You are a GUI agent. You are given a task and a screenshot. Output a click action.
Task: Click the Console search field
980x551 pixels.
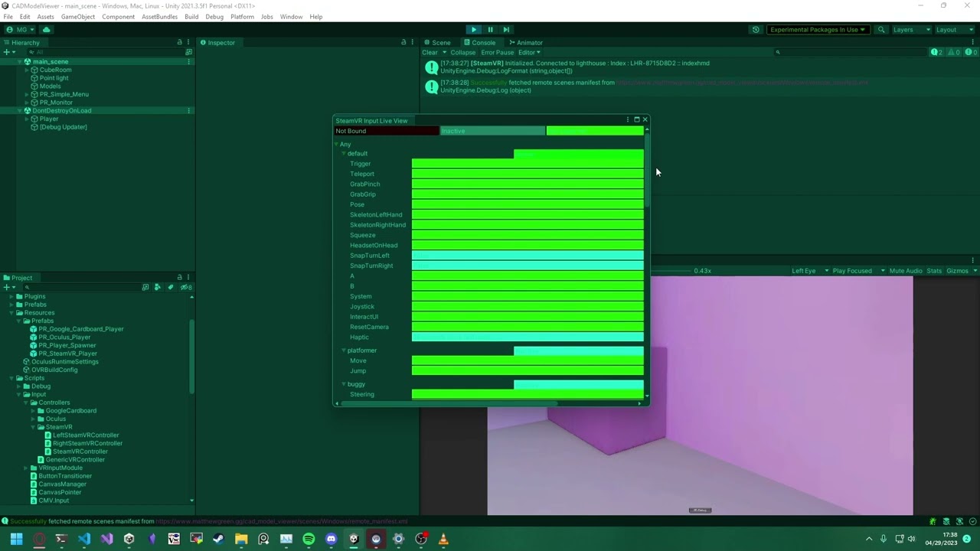(848, 53)
